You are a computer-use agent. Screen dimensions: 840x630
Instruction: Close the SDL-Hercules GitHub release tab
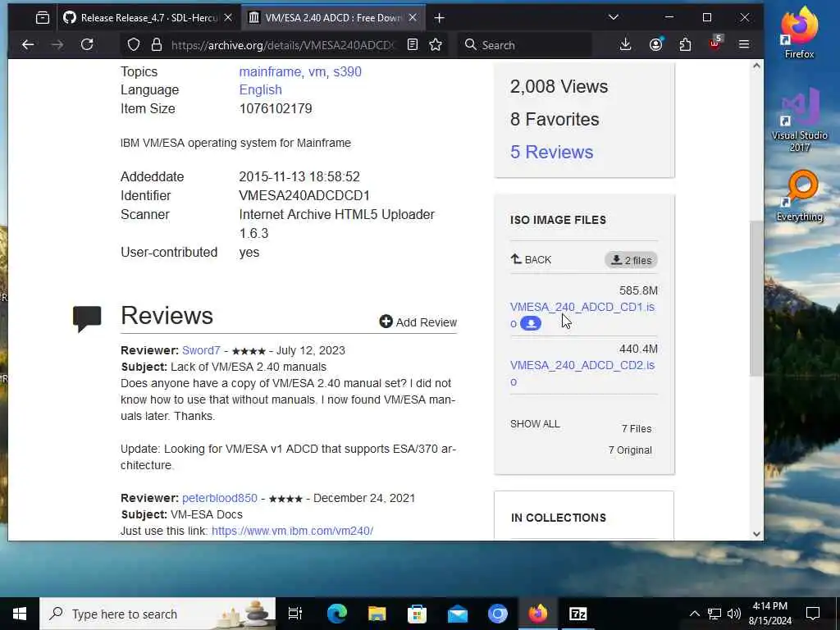(228, 18)
